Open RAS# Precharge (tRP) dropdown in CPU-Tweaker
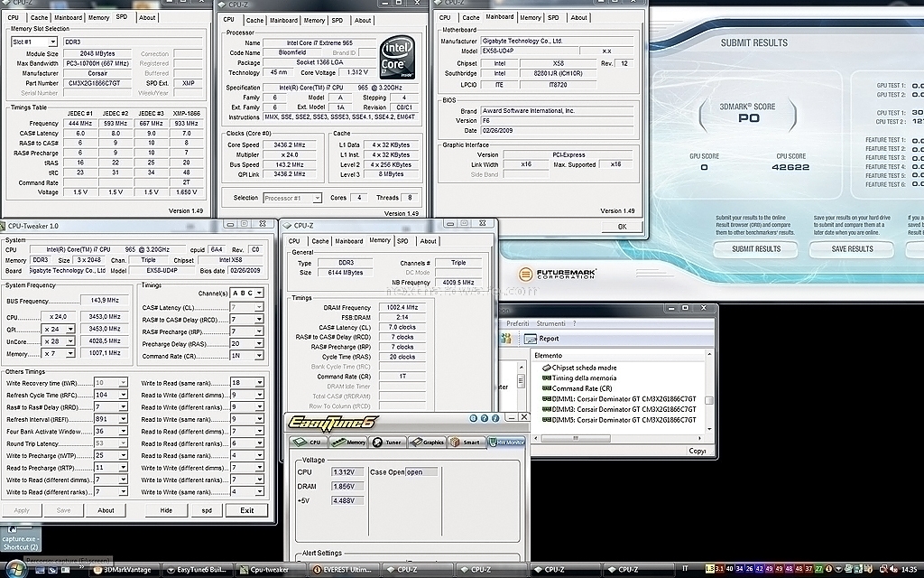This screenshot has width=924, height=578. (246, 331)
